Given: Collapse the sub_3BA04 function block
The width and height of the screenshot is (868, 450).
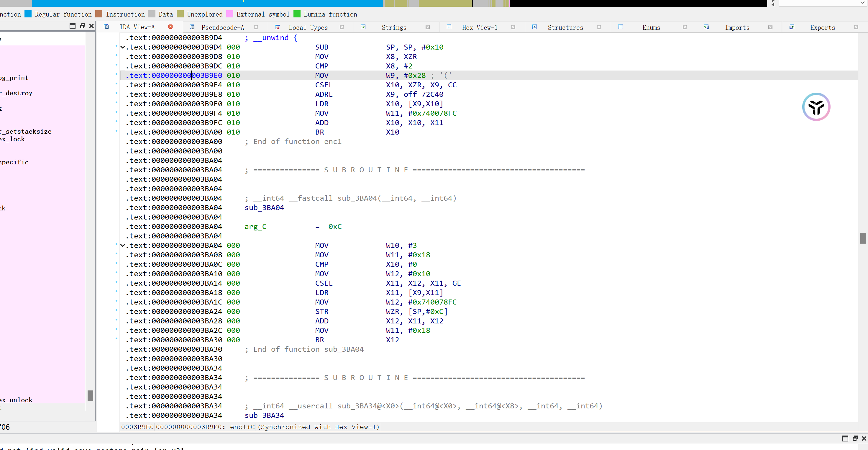Looking at the screenshot, I should 123,246.
